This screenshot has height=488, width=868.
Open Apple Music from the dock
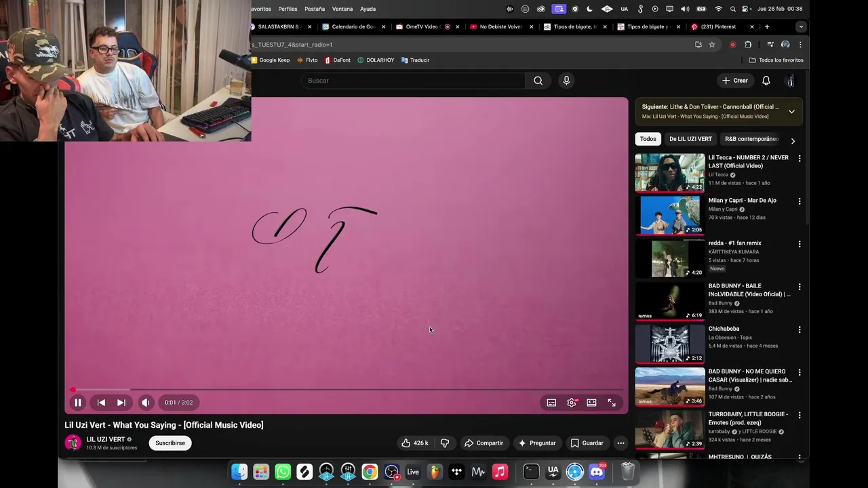pos(500,472)
